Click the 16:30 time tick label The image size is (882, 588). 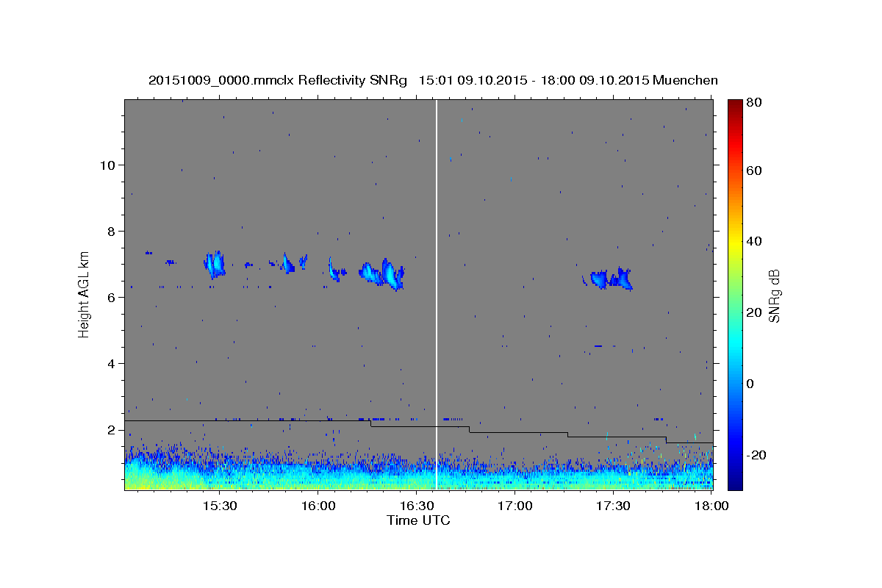pyautogui.click(x=417, y=506)
